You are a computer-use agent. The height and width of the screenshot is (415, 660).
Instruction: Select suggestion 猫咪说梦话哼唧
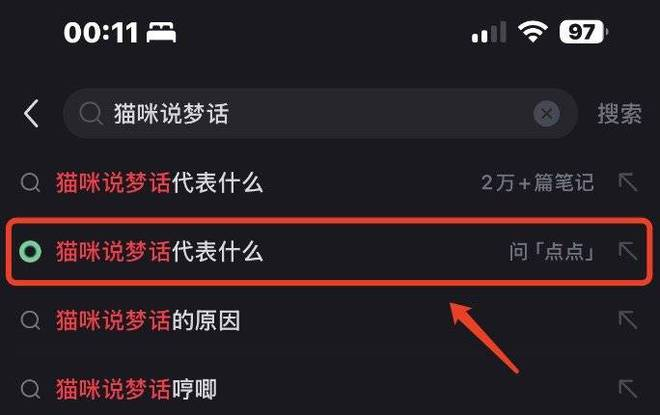click(330, 389)
